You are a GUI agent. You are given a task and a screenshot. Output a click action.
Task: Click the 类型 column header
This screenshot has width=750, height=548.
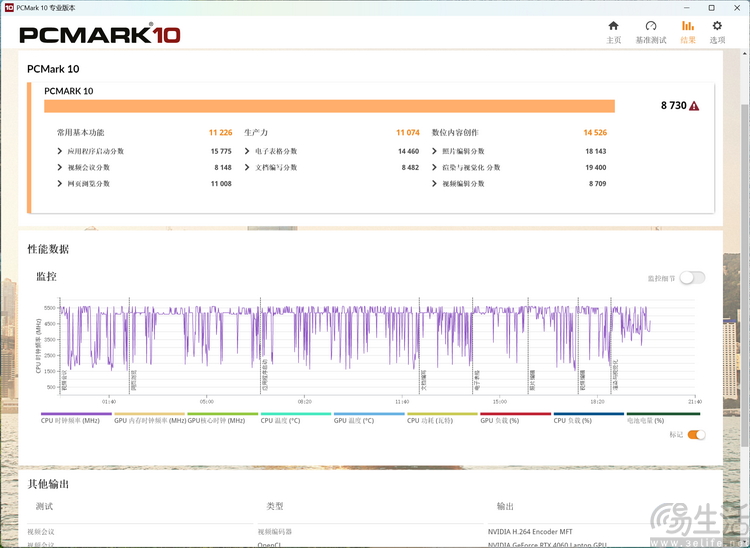tap(275, 506)
